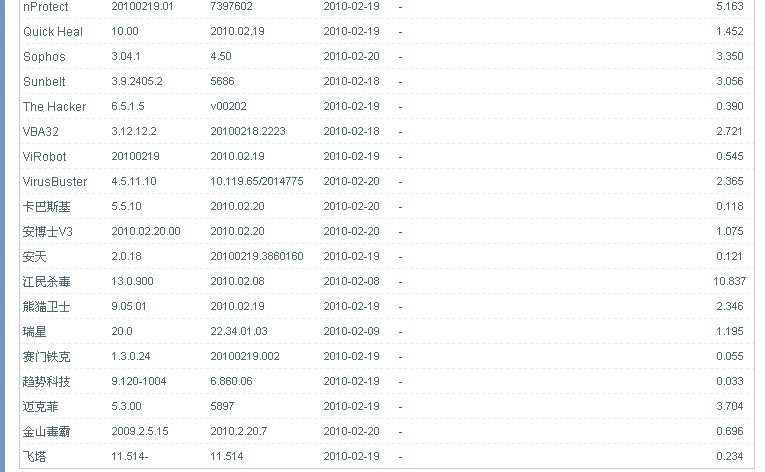Click 安博士V3 version 2010.02.20.00
Viewport: 765px width, 472px height.
146,231
